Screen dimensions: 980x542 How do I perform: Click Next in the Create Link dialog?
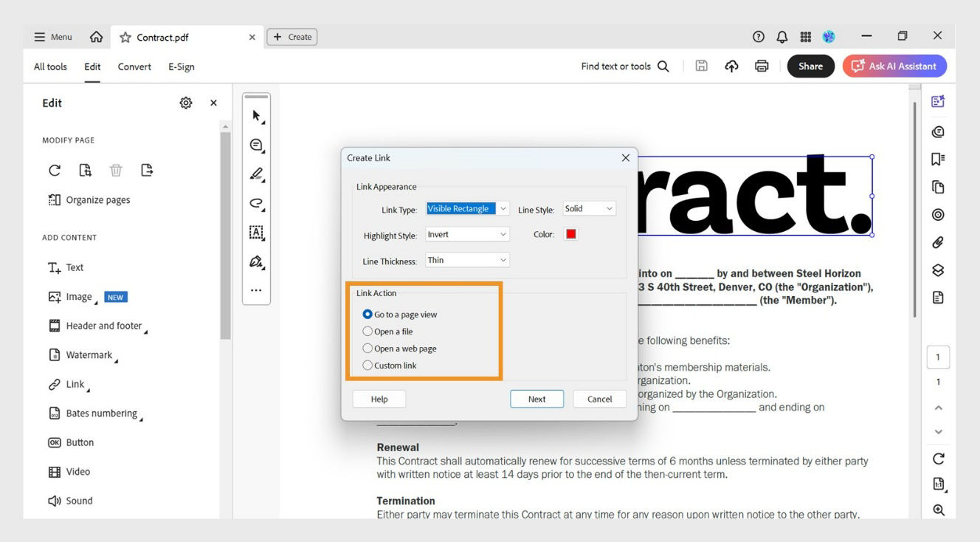[536, 399]
